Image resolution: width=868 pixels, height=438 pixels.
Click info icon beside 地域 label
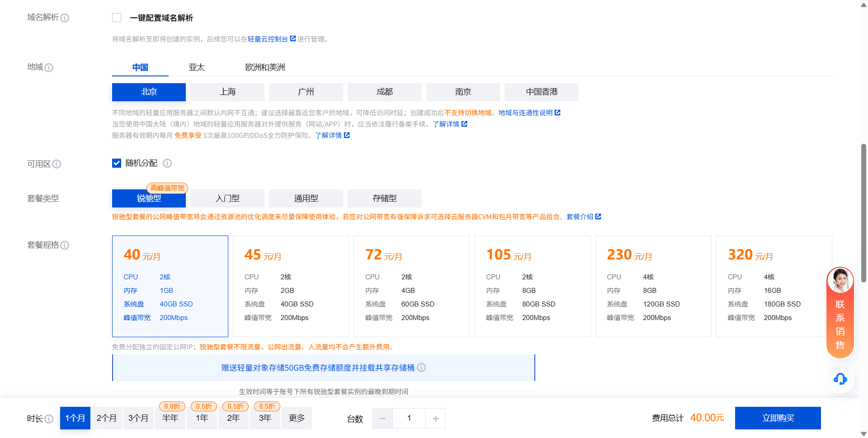click(x=49, y=68)
